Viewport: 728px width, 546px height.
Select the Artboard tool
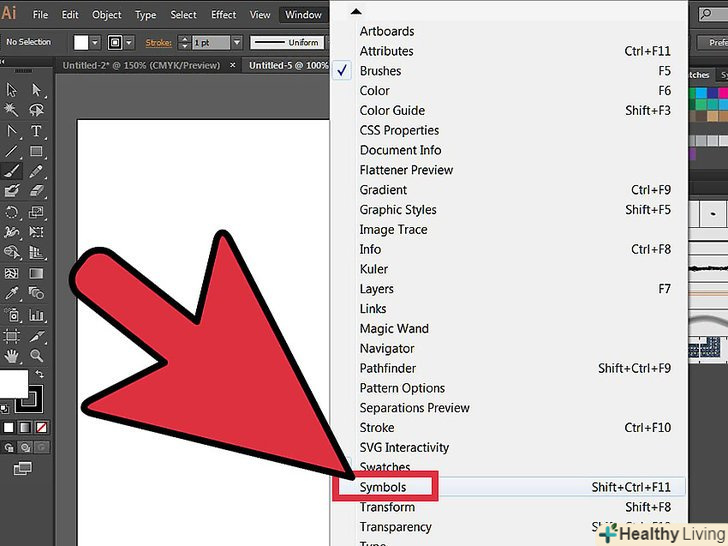coord(12,336)
